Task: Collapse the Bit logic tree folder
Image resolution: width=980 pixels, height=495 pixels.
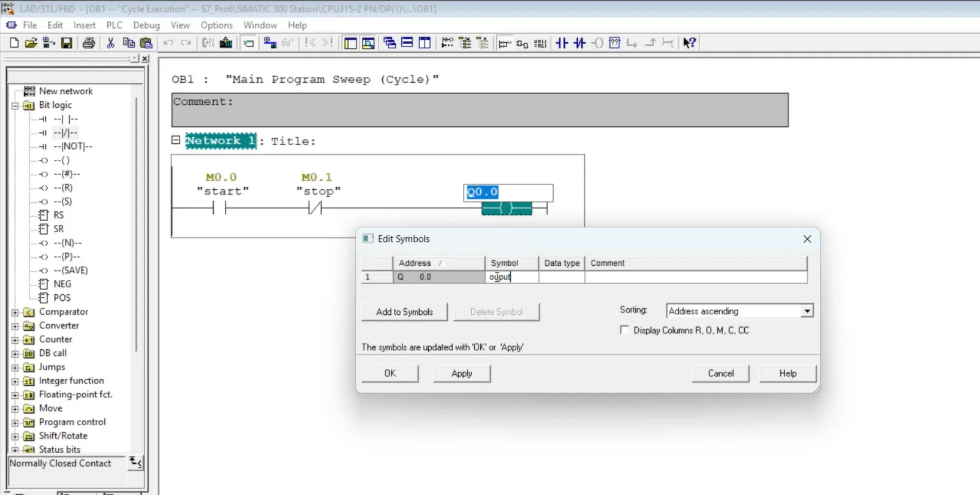Action: (x=15, y=105)
